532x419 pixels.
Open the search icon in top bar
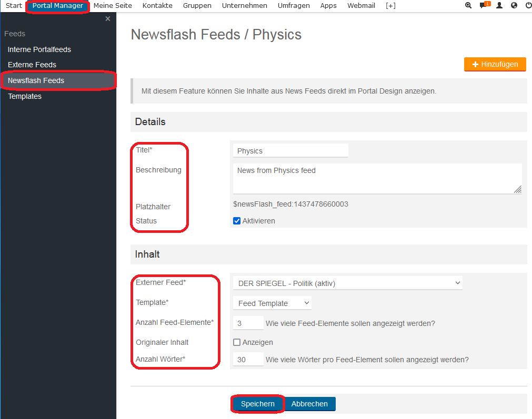468,5
